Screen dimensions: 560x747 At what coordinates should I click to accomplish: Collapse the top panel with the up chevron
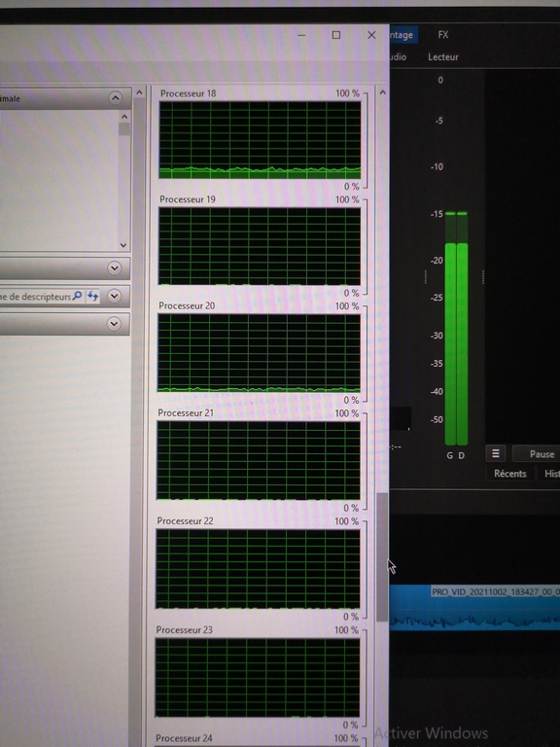point(115,98)
